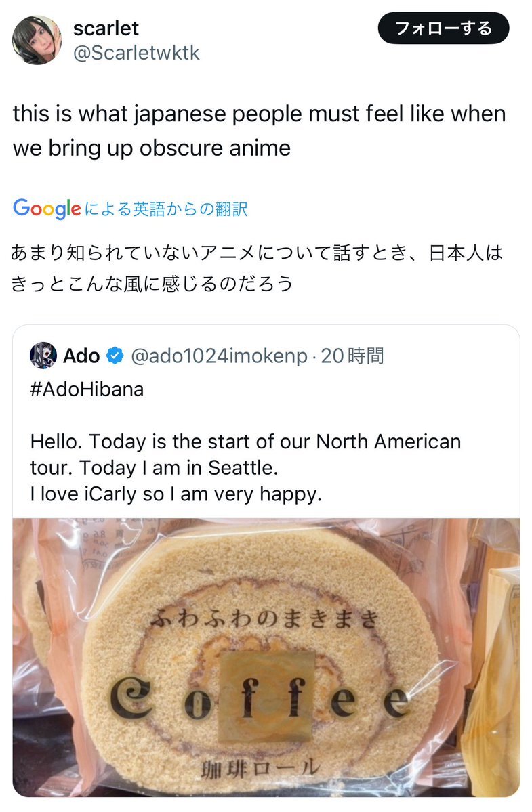Open scarlet's profile avatar photo
This screenshot has width=532, height=812.
point(37,40)
